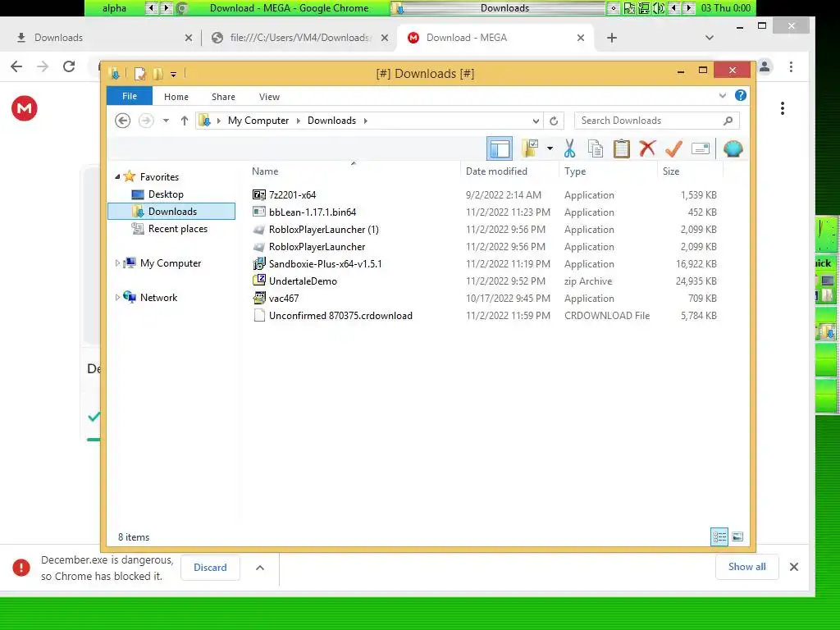Image resolution: width=840 pixels, height=630 pixels.
Task: Close the Chrome downloads bar
Action: pos(794,566)
